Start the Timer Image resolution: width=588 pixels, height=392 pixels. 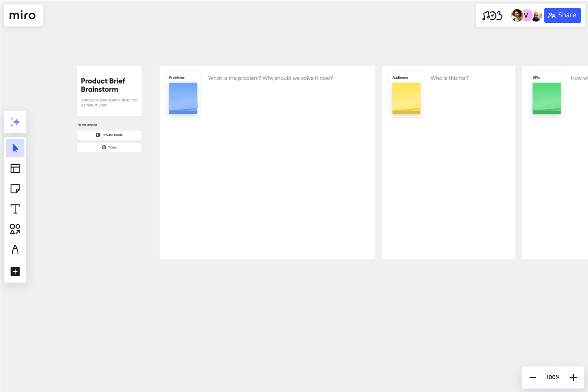109,147
